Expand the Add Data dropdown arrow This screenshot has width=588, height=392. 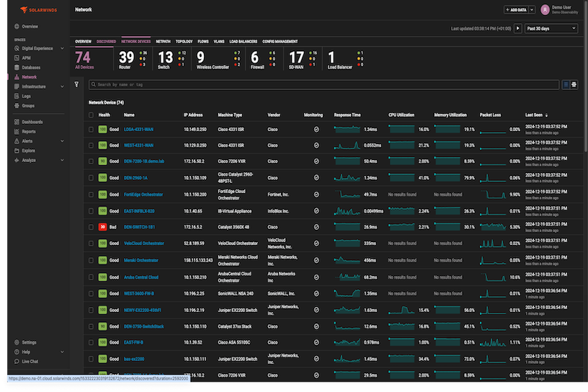pos(533,10)
